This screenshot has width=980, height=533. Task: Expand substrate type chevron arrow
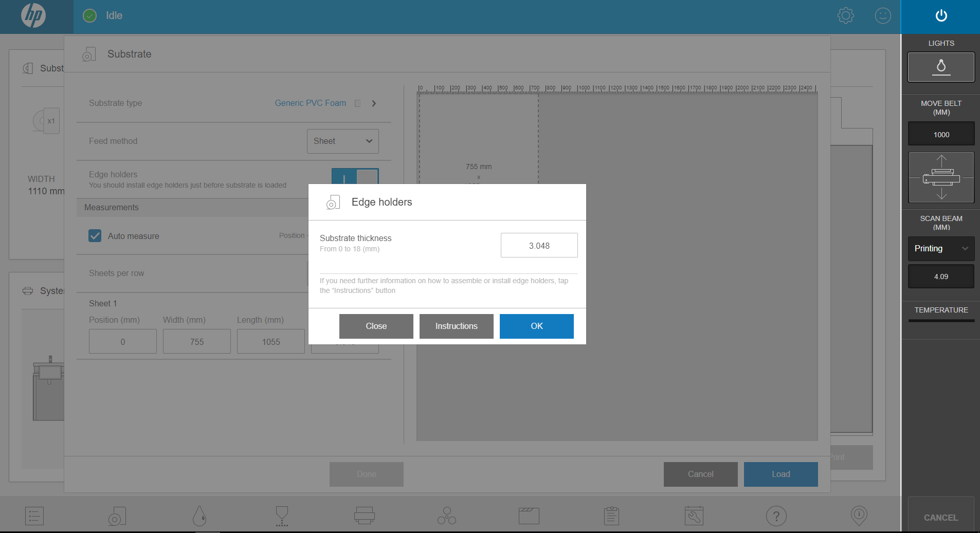pos(374,103)
